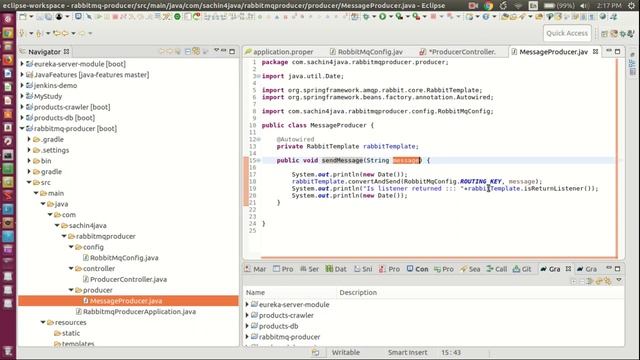Open Gradle Tasks view menu triangle

point(619,280)
